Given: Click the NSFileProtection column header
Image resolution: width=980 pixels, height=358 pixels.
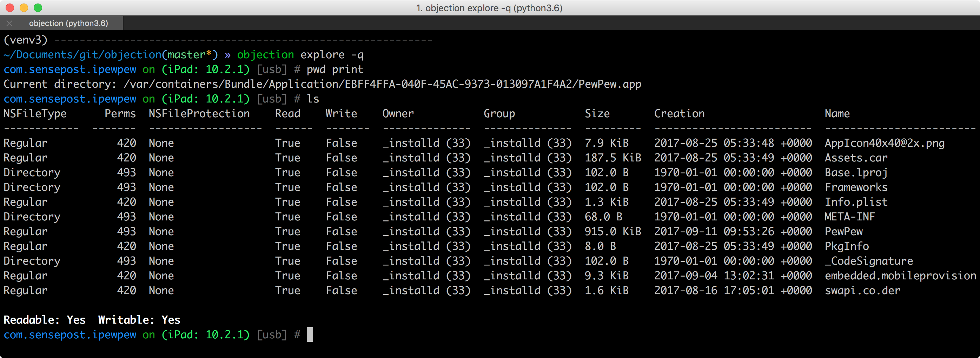Looking at the screenshot, I should click(x=199, y=114).
